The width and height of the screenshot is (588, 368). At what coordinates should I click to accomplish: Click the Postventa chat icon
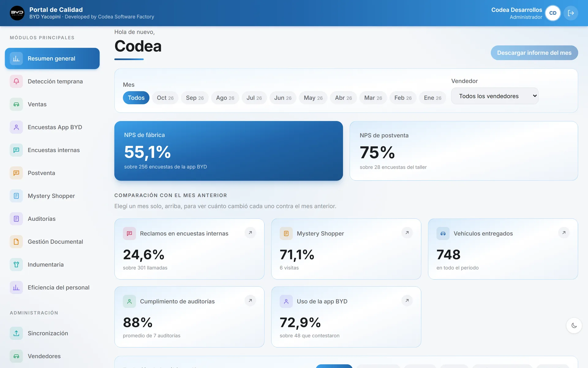(16, 173)
